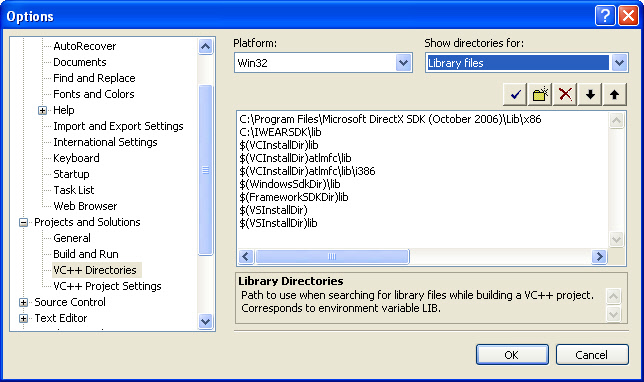The image size is (644, 382).
Task: Collapse the Projects and Solutions node
Action: (23, 222)
